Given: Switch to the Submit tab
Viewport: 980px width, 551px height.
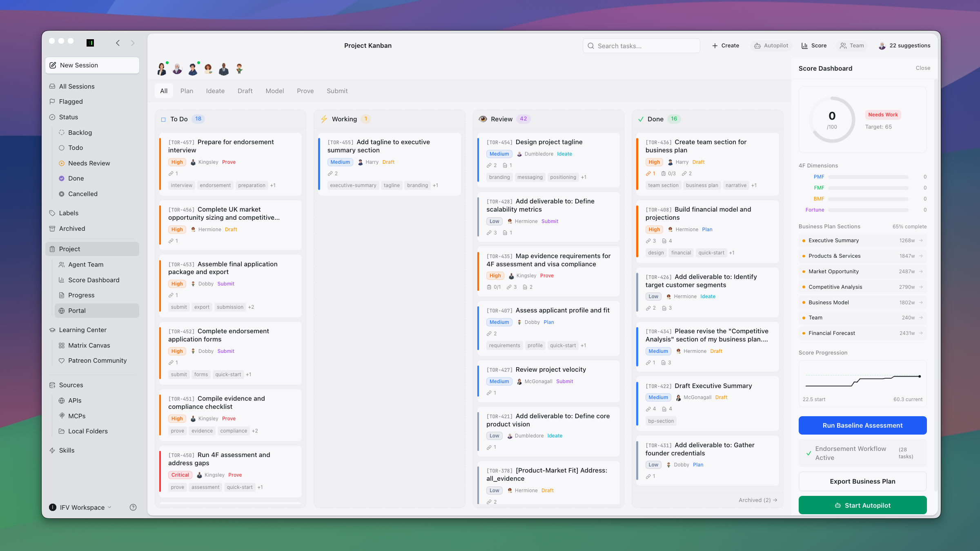Looking at the screenshot, I should (337, 91).
